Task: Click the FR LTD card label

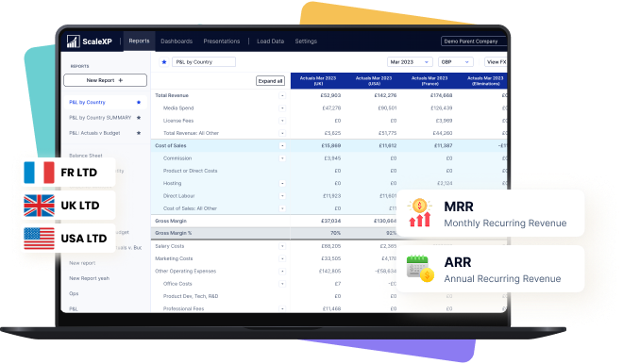Action: tap(78, 173)
